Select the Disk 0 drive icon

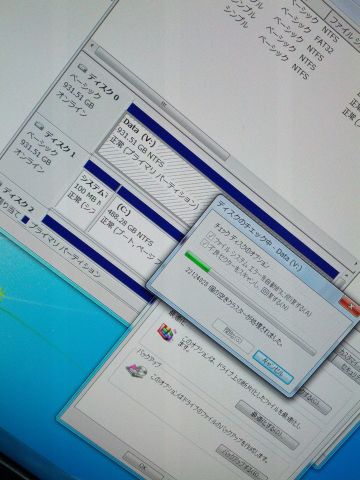point(82,67)
